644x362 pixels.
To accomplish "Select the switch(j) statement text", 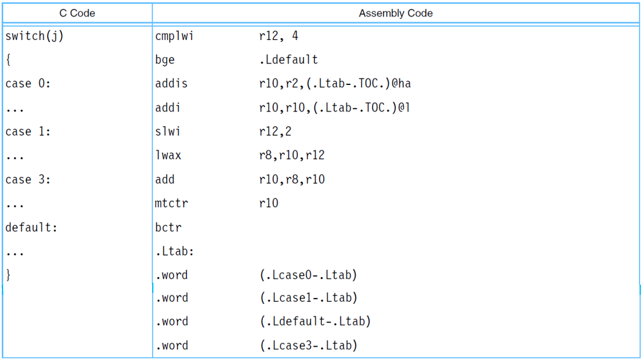I will pos(34,36).
